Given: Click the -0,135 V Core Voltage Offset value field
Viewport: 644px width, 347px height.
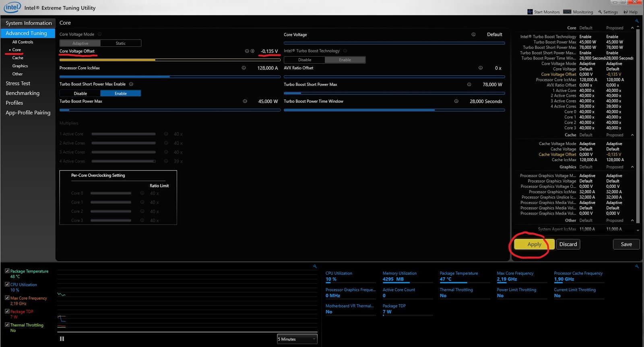Looking at the screenshot, I should tap(269, 51).
